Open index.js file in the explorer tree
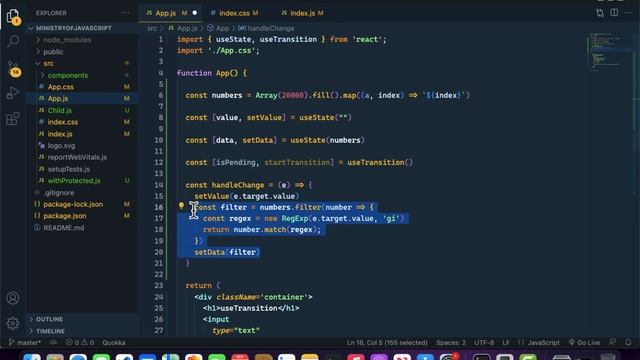640x360 pixels. click(x=60, y=134)
